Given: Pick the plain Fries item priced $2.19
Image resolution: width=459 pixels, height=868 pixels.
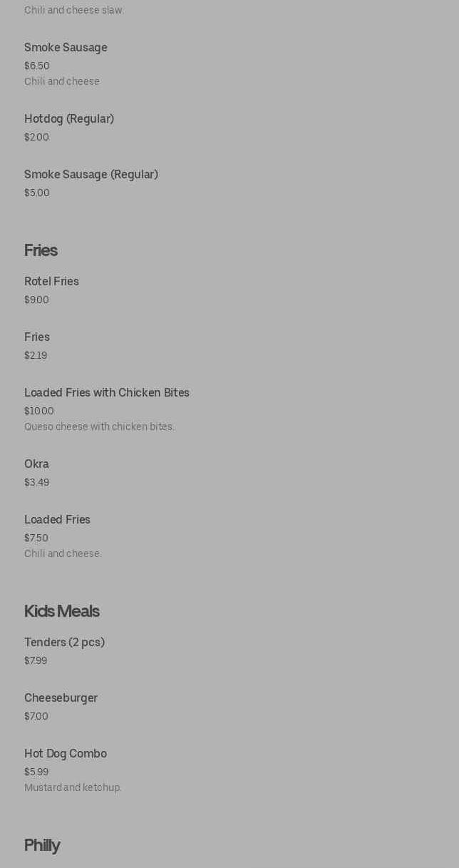Looking at the screenshot, I should [x=37, y=337].
